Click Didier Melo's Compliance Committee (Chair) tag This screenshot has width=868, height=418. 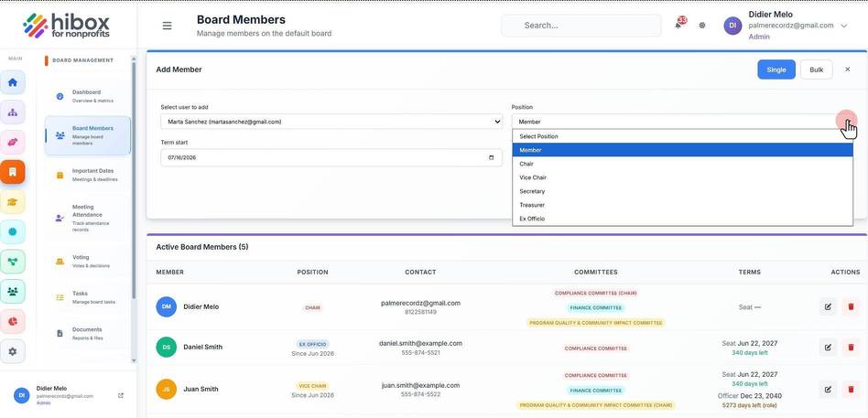coord(596,293)
